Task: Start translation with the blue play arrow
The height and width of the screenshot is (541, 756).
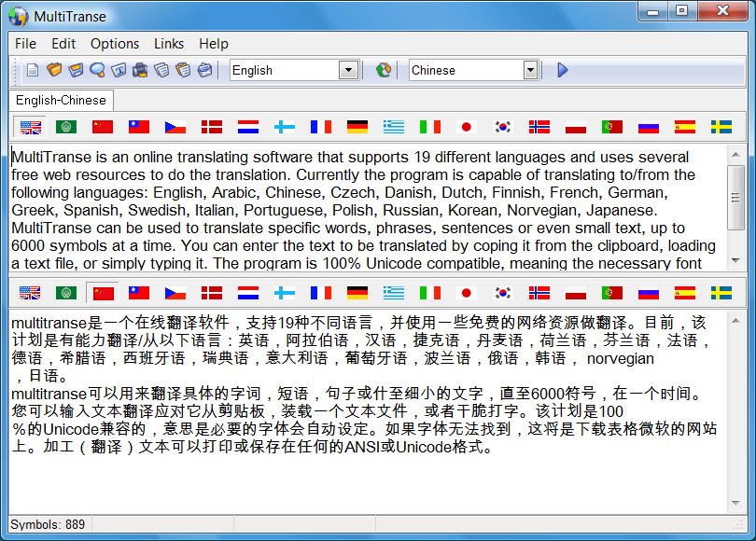Action: [562, 70]
